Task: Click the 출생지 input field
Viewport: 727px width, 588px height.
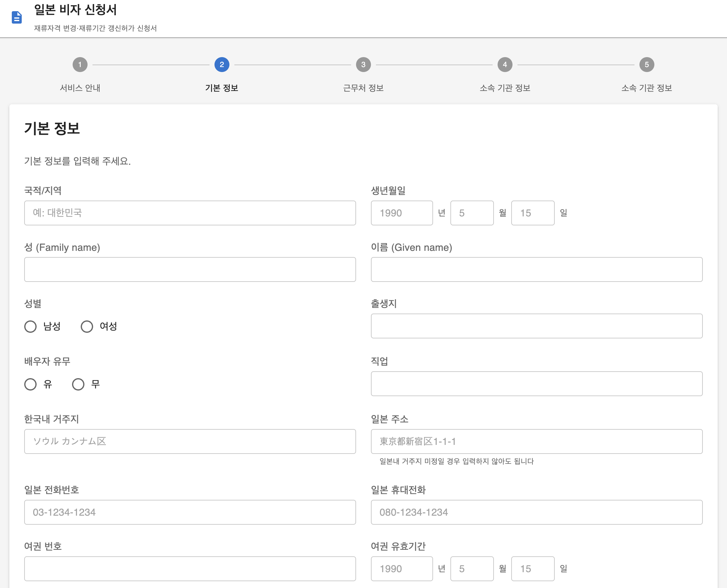Action: (x=537, y=326)
